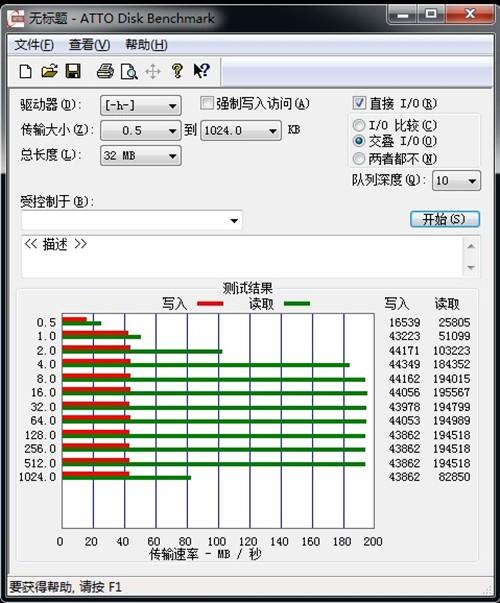The height and width of the screenshot is (603, 500).
Task: Click into the 描述 description text box
Action: click(x=242, y=257)
